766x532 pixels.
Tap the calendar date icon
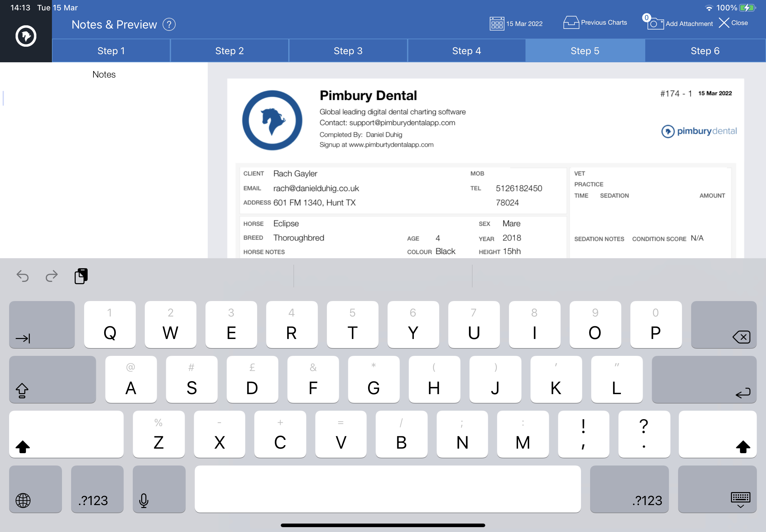(x=497, y=24)
